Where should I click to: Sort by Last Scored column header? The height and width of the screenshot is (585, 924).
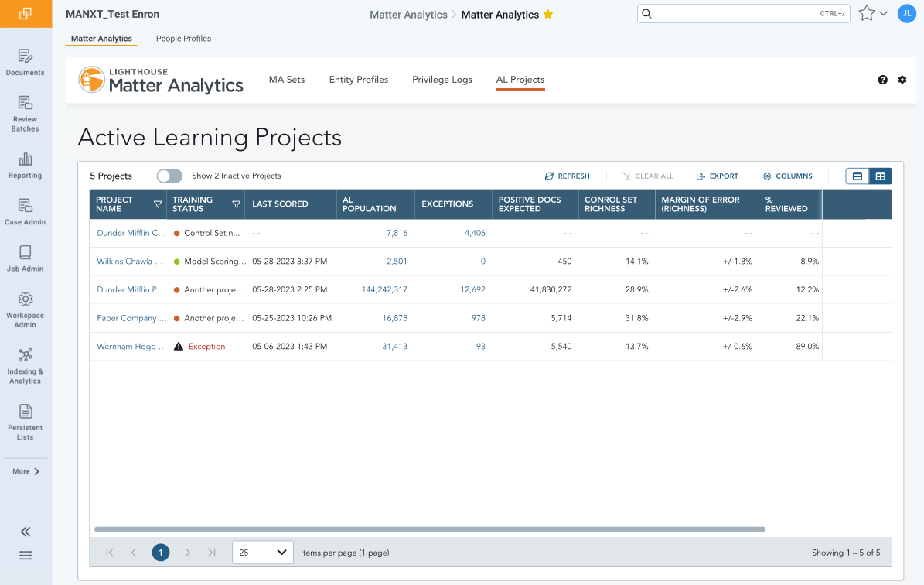point(280,204)
